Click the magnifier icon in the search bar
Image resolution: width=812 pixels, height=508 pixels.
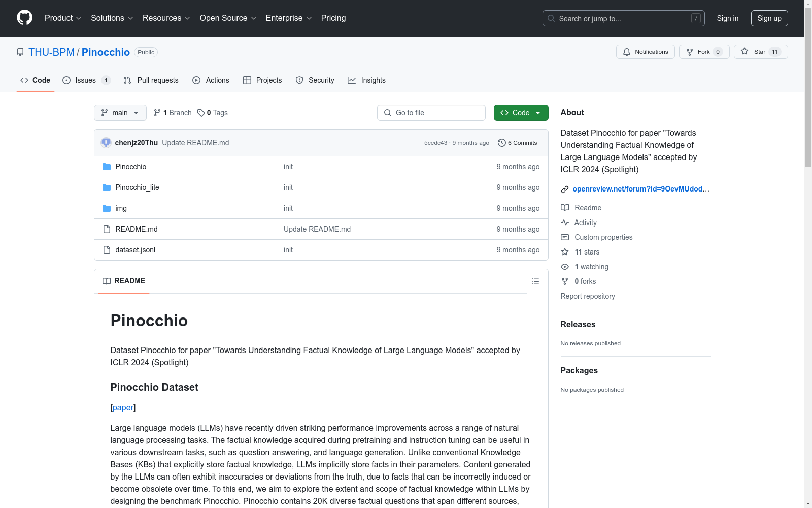tap(551, 18)
